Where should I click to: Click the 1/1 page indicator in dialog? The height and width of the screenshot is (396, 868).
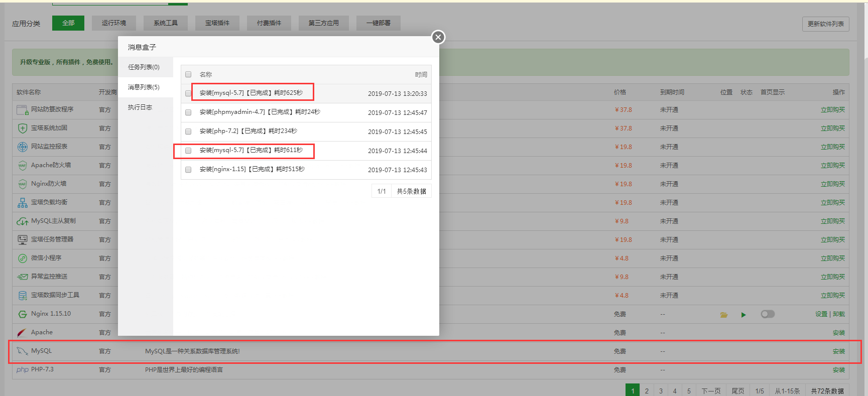tap(382, 191)
